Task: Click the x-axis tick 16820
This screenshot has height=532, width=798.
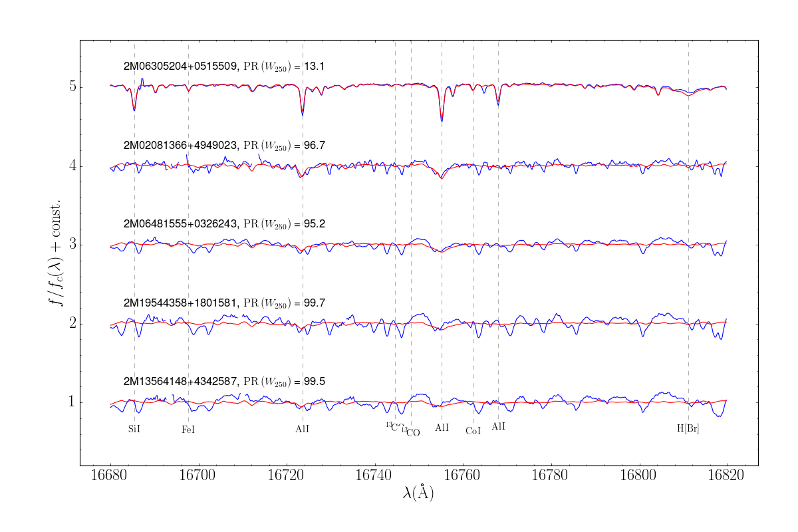Action: click(728, 475)
